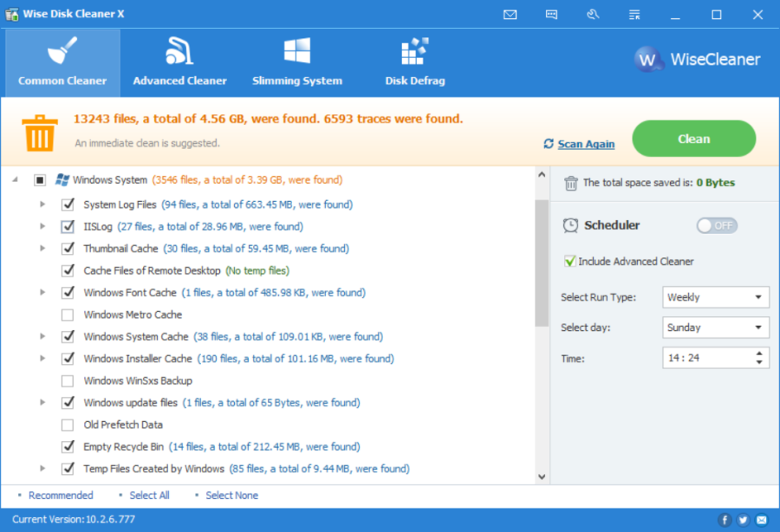
Task: Expand System Log Files entry
Action: 42,204
